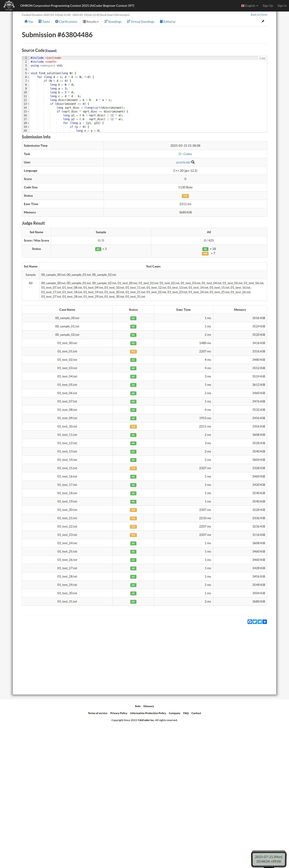Click the AtCoder logo
The image size is (289, 868).
(9, 5)
